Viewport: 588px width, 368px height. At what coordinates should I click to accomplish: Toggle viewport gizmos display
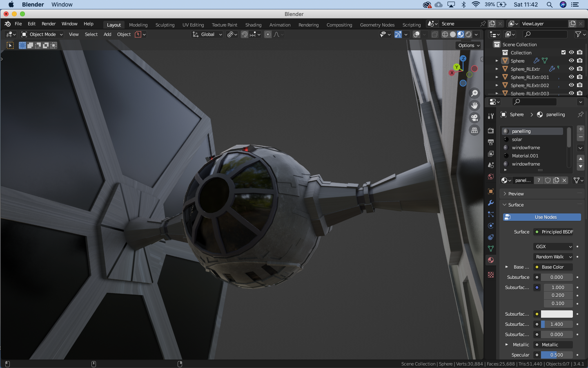click(398, 34)
